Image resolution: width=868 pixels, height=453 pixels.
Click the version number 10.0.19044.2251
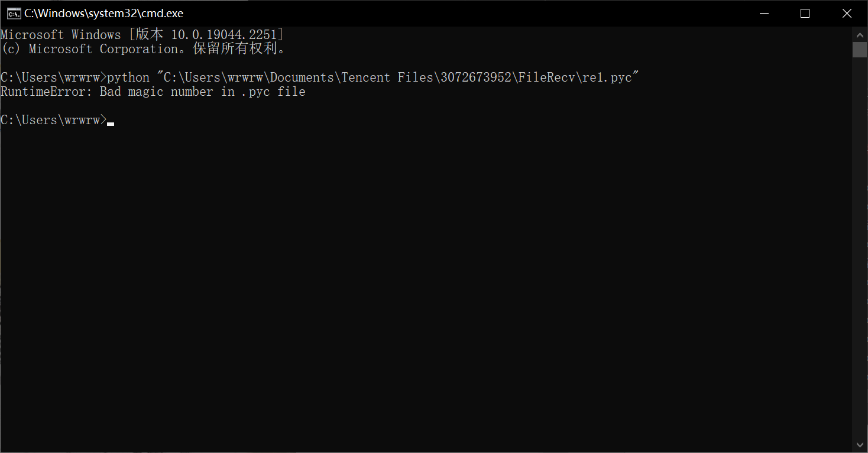pyautogui.click(x=224, y=35)
